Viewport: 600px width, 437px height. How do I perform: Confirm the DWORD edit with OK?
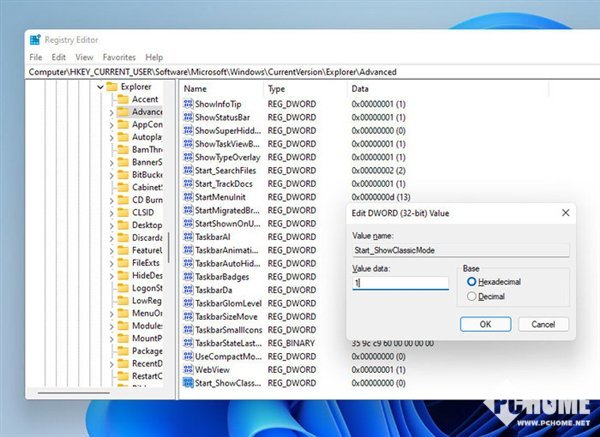pos(485,324)
